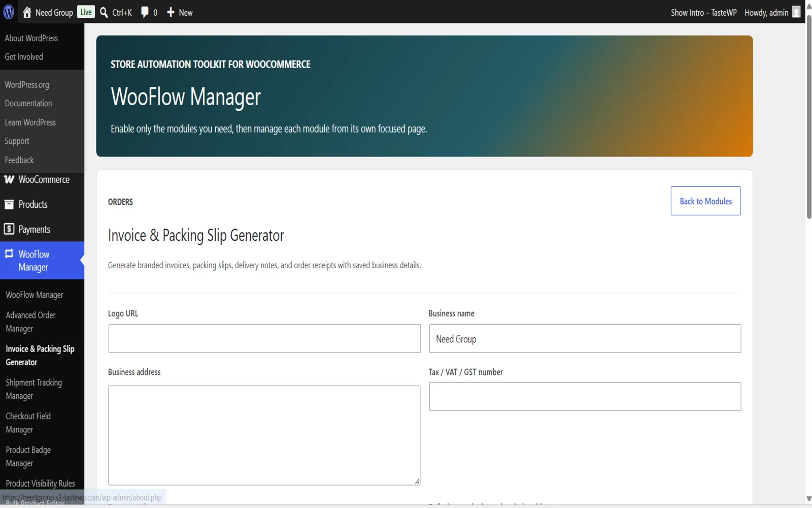Open Support menu item

pos(17,141)
